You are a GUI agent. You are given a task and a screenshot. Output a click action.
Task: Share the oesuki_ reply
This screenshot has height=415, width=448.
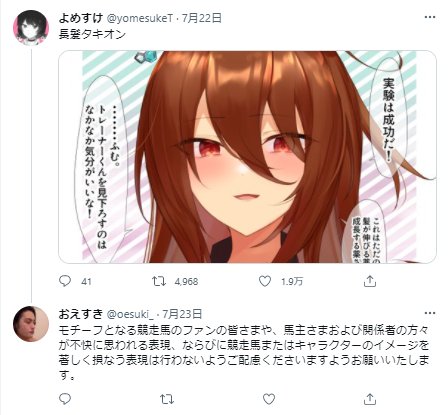370,399
